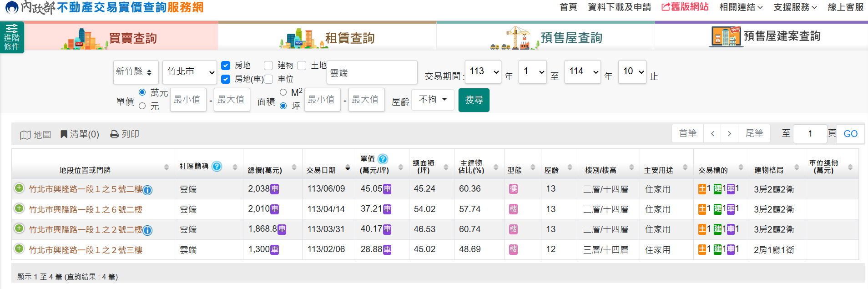The height and width of the screenshot is (289, 868).
Task: Expand the first row with the green plus
Action: (x=19, y=188)
